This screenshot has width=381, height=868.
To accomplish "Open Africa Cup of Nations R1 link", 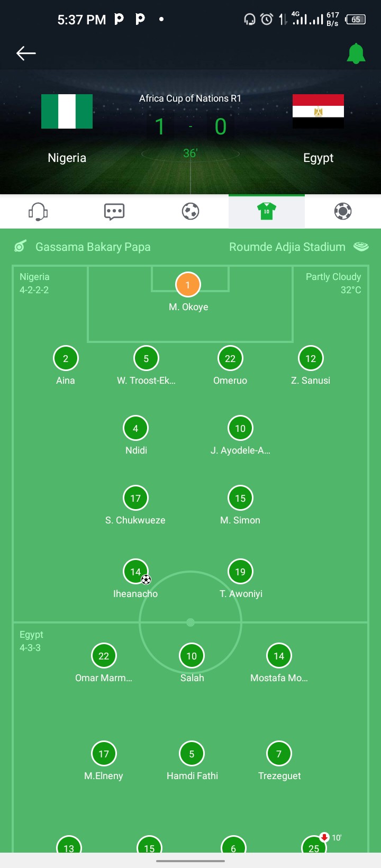I will [x=190, y=98].
